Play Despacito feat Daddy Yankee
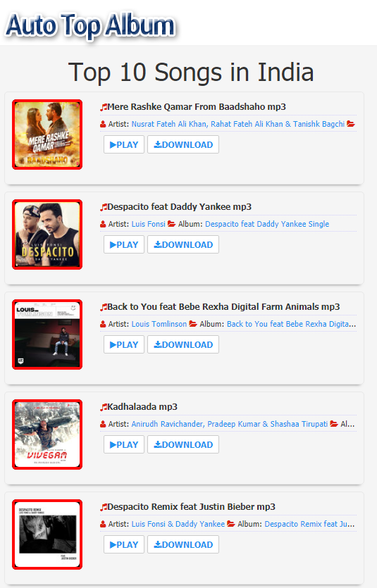The width and height of the screenshot is (377, 588). click(124, 244)
